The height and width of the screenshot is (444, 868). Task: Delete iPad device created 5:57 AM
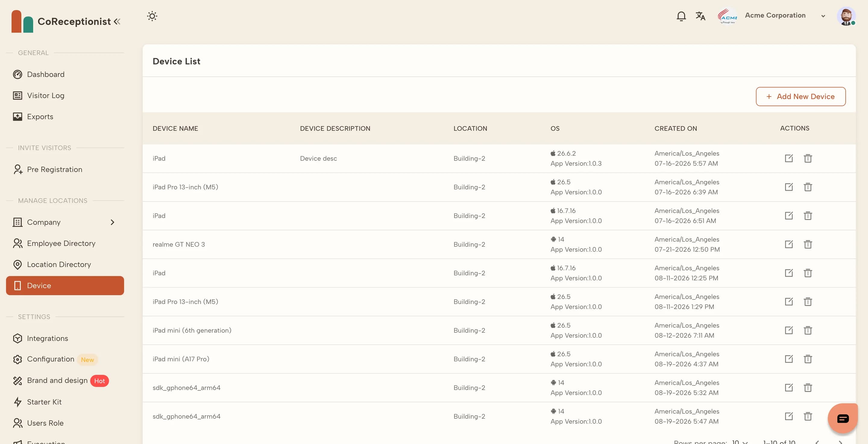coord(808,158)
